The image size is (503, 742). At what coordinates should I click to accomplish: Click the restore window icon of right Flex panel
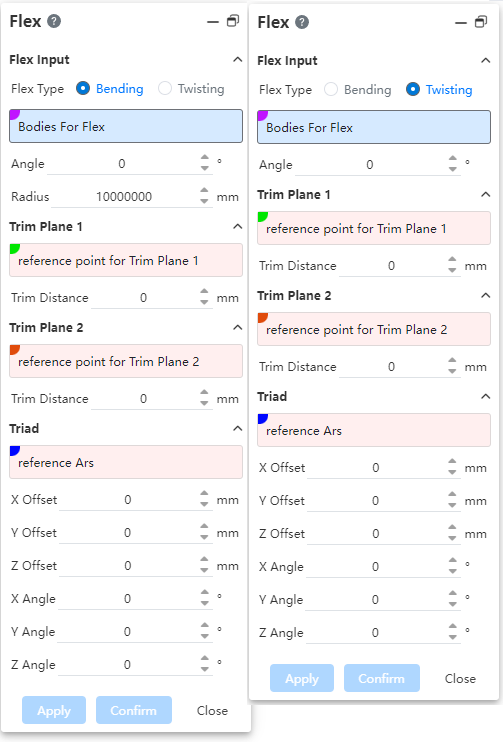[481, 22]
